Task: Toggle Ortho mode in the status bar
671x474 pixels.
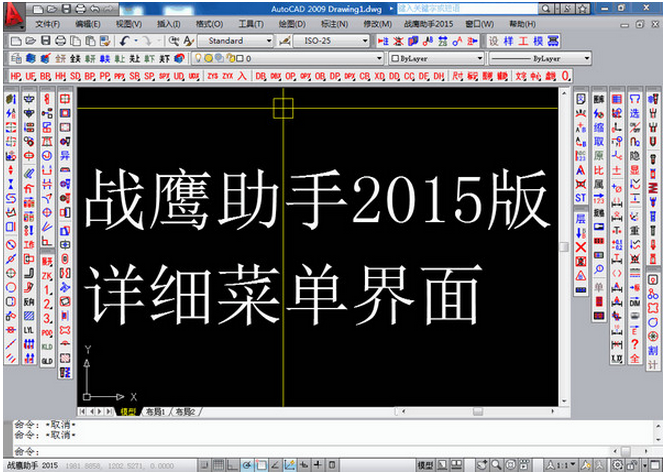Action: click(232, 465)
